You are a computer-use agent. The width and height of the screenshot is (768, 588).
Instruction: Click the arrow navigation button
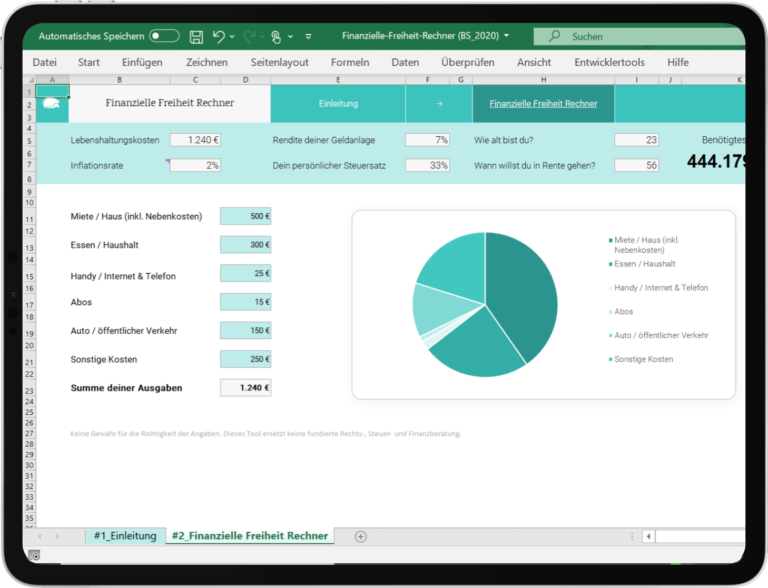pos(439,103)
